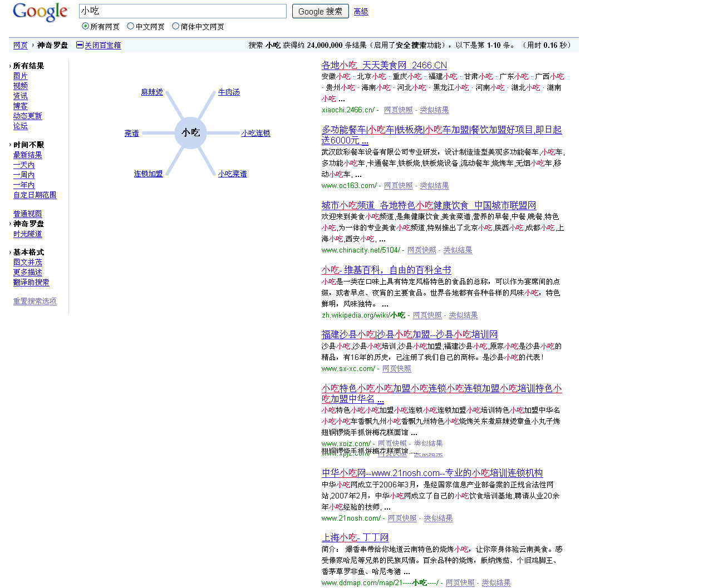The image size is (703, 588).
Task: Open 自定日期范围 custom date range
Action: coord(35,195)
